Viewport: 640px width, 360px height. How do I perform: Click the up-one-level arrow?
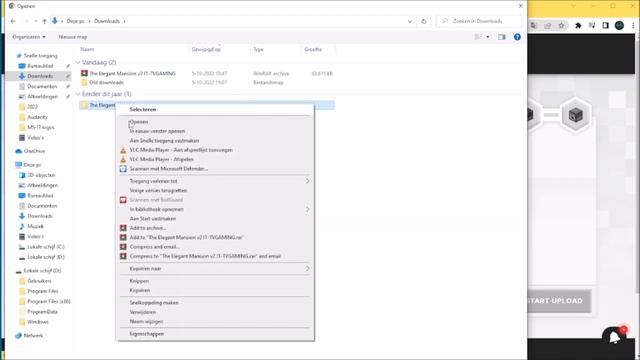click(x=44, y=21)
